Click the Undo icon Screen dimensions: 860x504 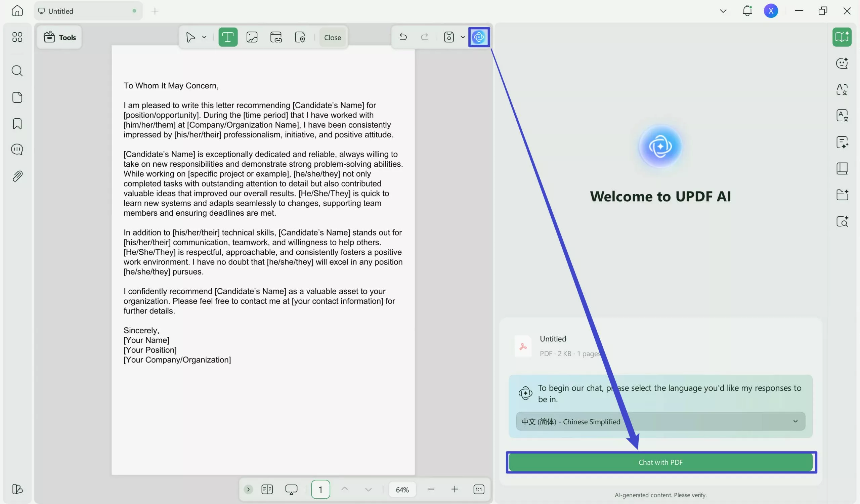[x=403, y=37]
